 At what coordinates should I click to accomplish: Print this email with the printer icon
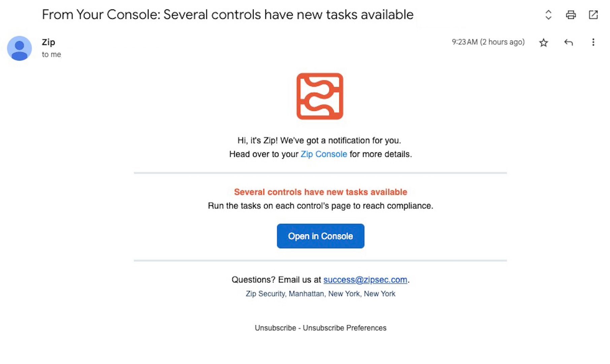pyautogui.click(x=571, y=15)
